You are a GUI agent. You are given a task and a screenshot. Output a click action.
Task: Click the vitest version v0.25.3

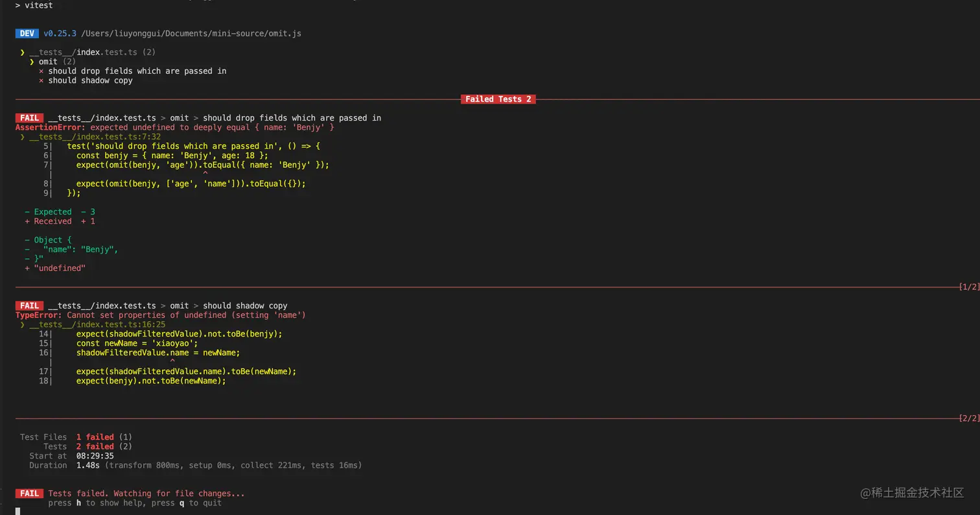tap(60, 33)
